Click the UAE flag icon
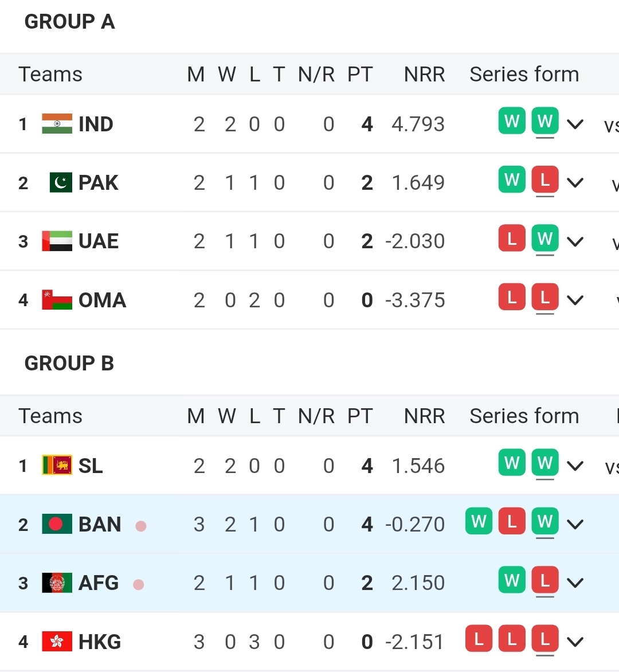 57,241
